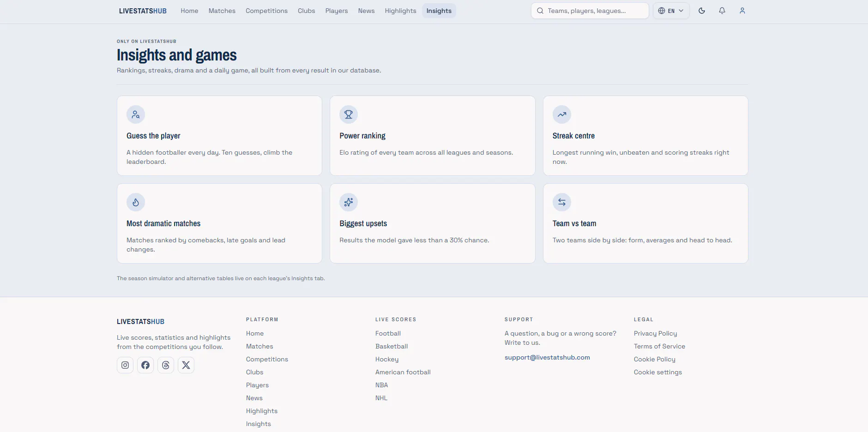Open the Most dramatic matches card title
This screenshot has height=432, width=868.
pos(163,223)
